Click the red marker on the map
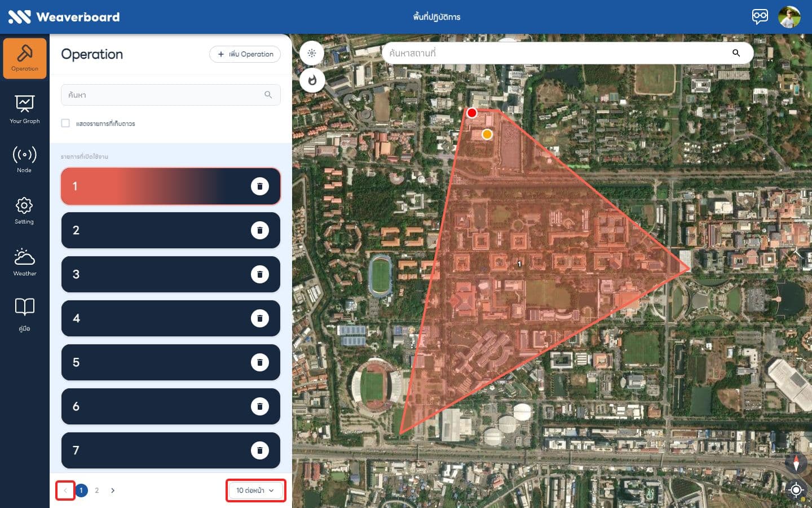The image size is (812, 508). pos(472,113)
